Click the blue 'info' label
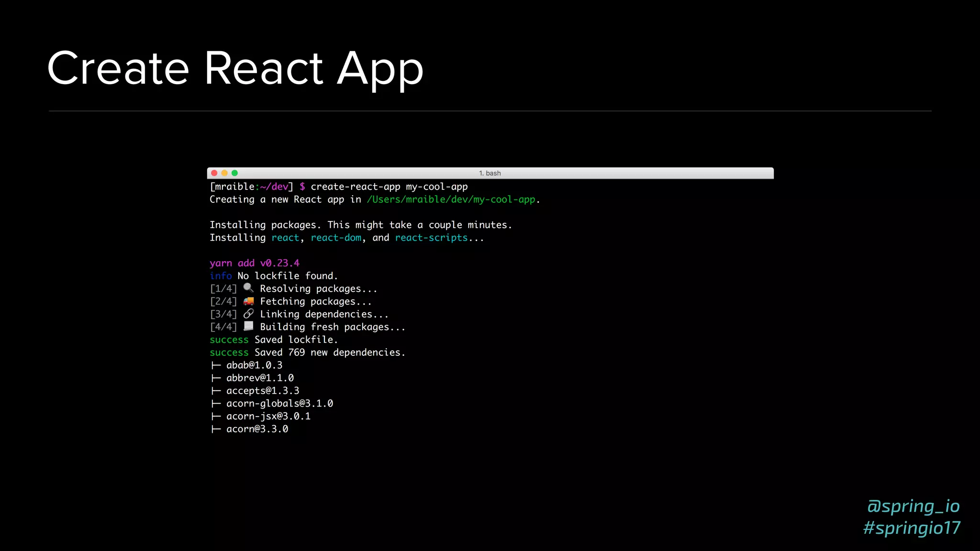980x551 pixels. pos(221,275)
